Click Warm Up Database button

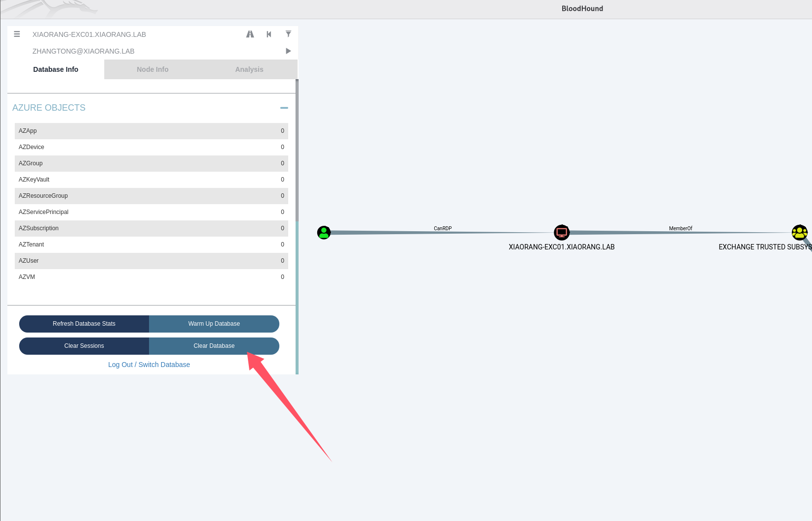click(x=214, y=324)
